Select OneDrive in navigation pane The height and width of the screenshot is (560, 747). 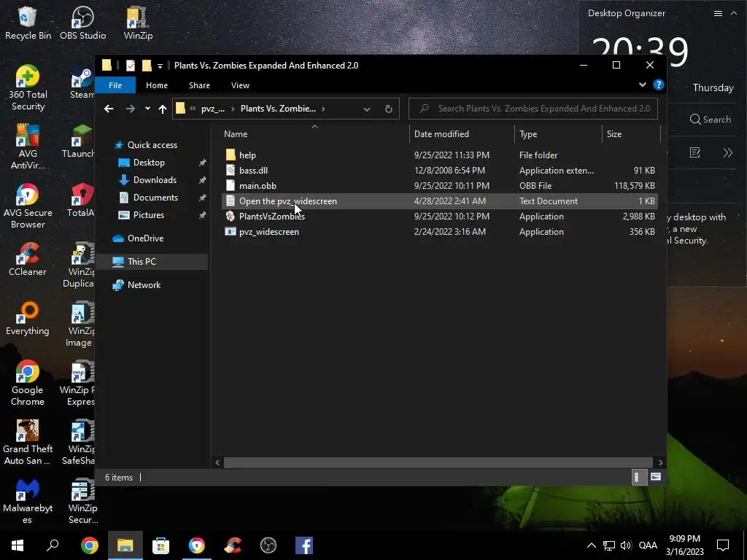[145, 238]
